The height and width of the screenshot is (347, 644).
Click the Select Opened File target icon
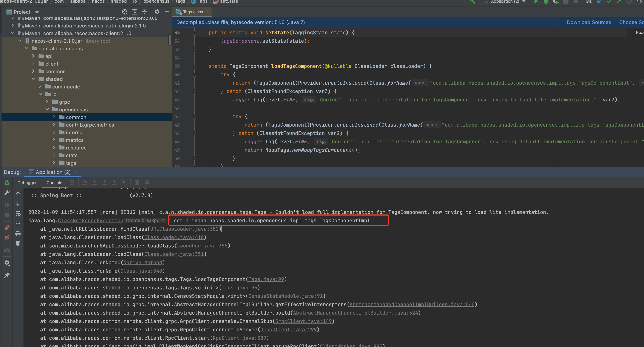125,12
